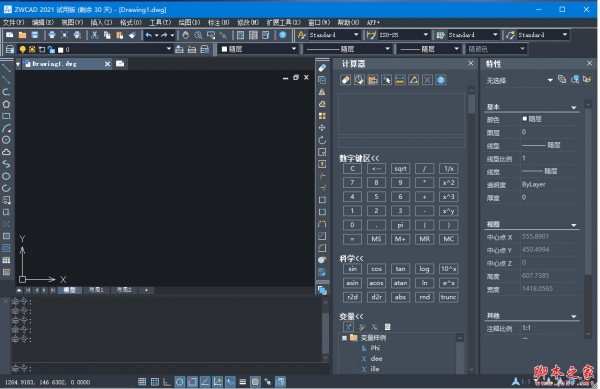The image size is (600, 389).
Task: Collapse the 科学 section in calculator
Action: click(x=351, y=259)
